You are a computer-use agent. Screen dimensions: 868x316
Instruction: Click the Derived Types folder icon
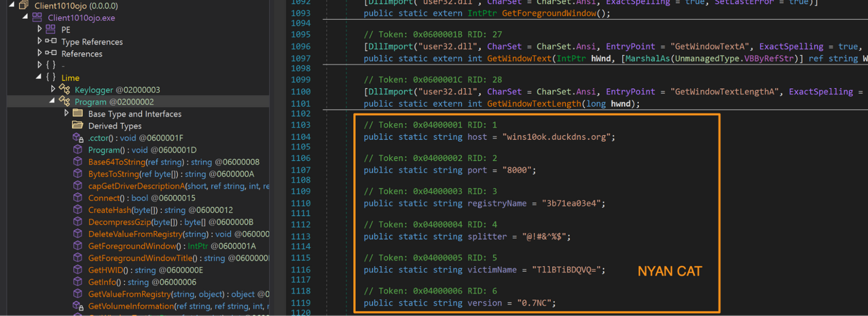coord(78,125)
